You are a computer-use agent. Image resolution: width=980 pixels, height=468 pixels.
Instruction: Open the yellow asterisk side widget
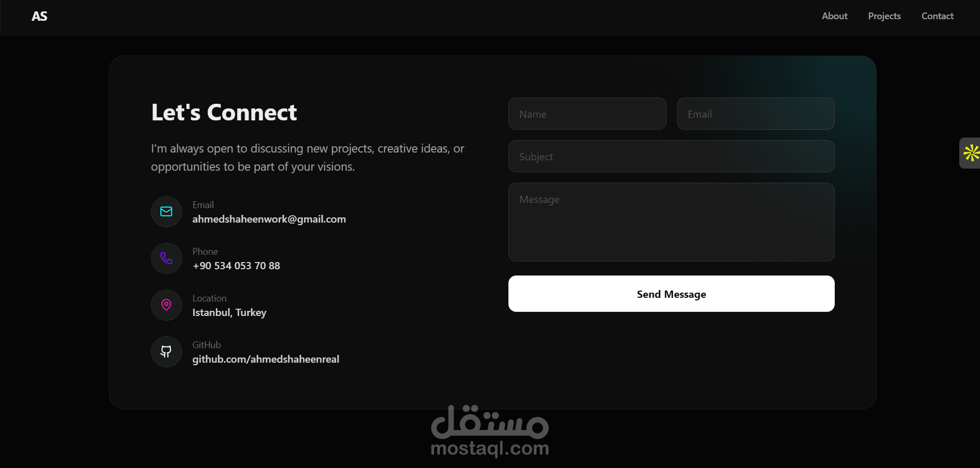970,153
